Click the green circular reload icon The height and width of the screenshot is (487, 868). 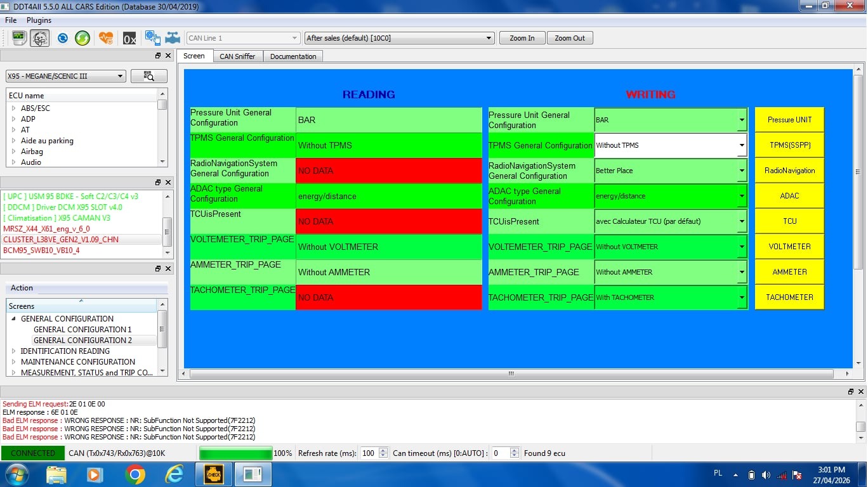pyautogui.click(x=82, y=38)
